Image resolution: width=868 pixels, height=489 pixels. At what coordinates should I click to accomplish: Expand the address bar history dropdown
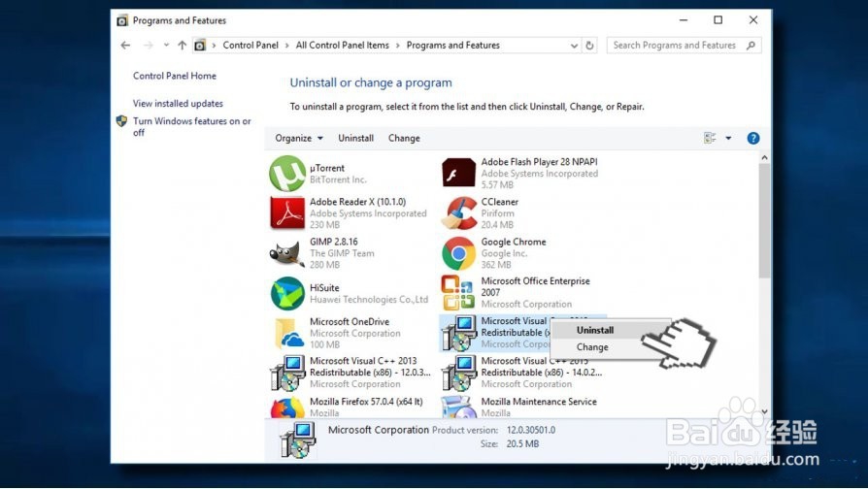574,46
